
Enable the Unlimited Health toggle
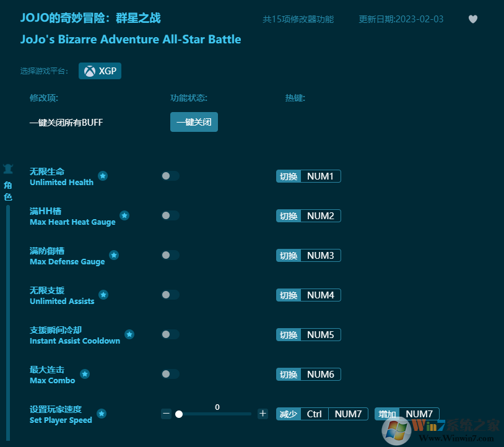point(170,176)
